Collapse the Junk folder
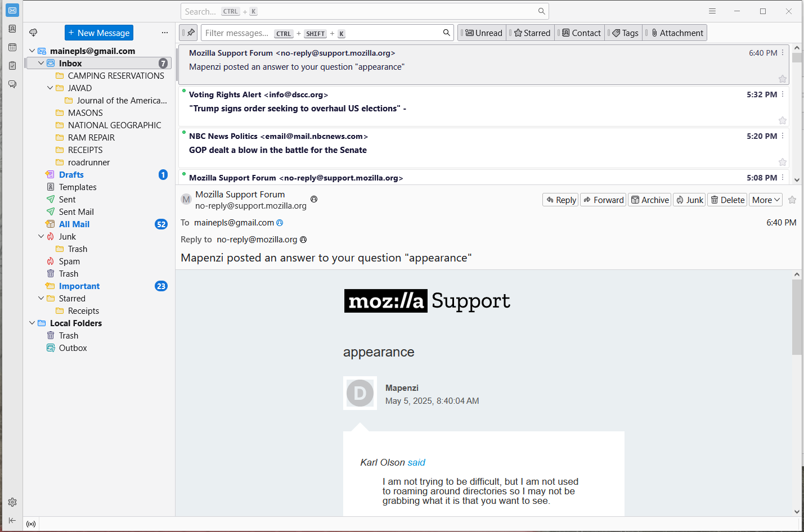This screenshot has width=804, height=532. [41, 236]
